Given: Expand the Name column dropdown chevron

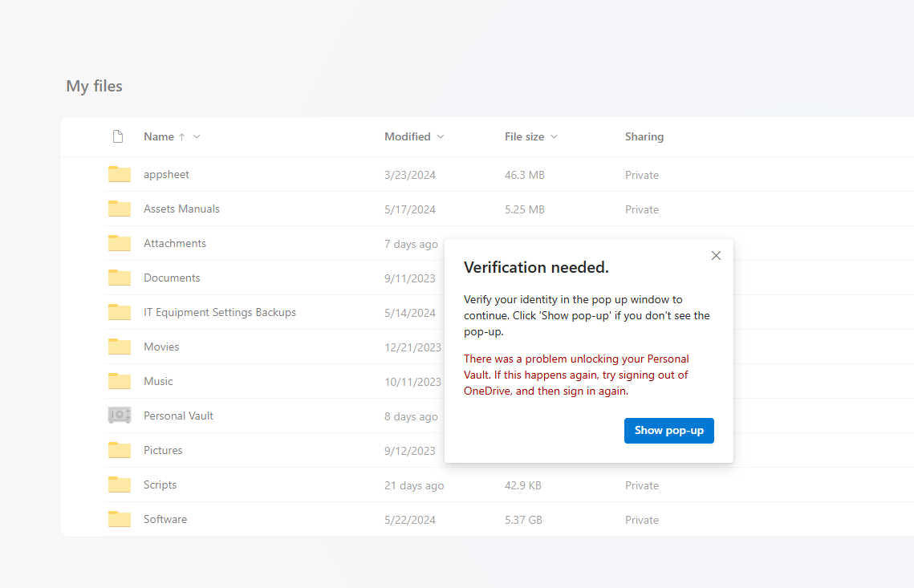Looking at the screenshot, I should [197, 136].
